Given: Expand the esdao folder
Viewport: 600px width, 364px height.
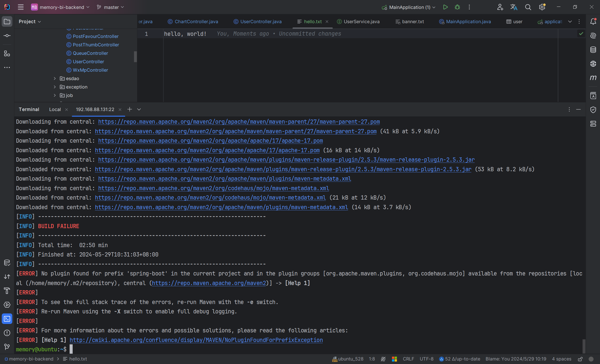Looking at the screenshot, I should (x=55, y=78).
